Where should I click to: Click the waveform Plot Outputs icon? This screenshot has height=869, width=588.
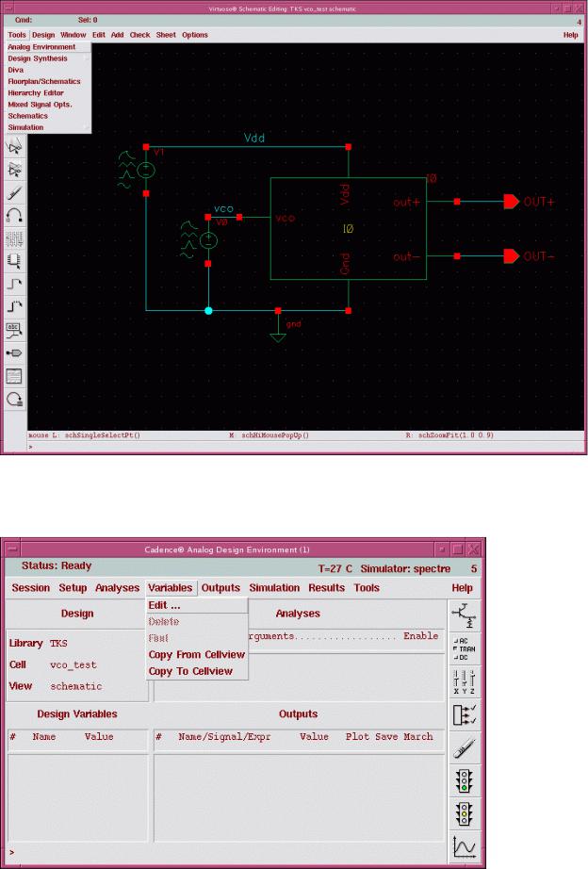(x=464, y=846)
